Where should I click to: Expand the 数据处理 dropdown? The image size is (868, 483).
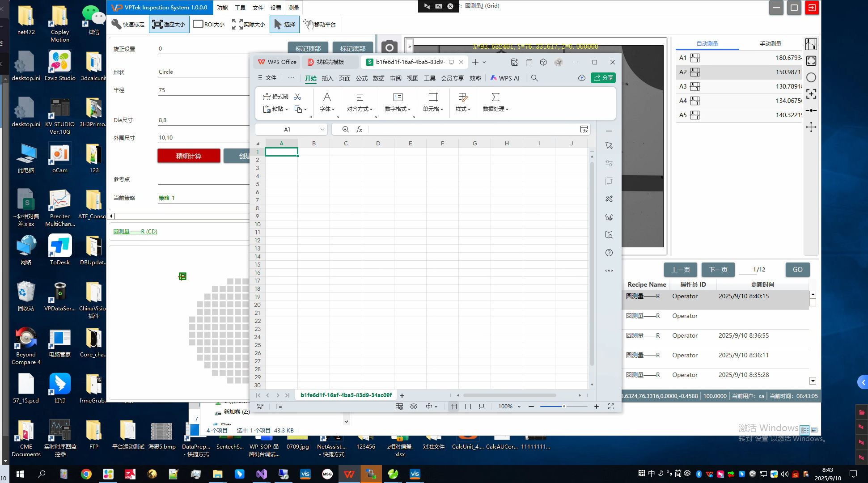pyautogui.click(x=495, y=109)
